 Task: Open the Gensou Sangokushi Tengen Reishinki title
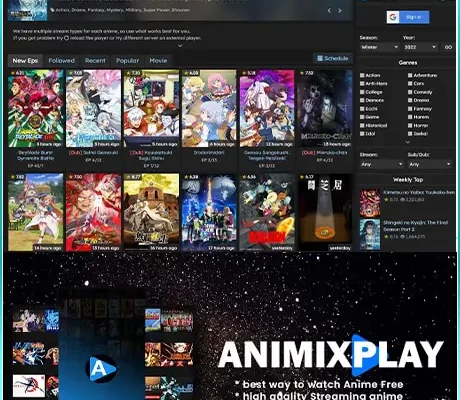pos(267,155)
